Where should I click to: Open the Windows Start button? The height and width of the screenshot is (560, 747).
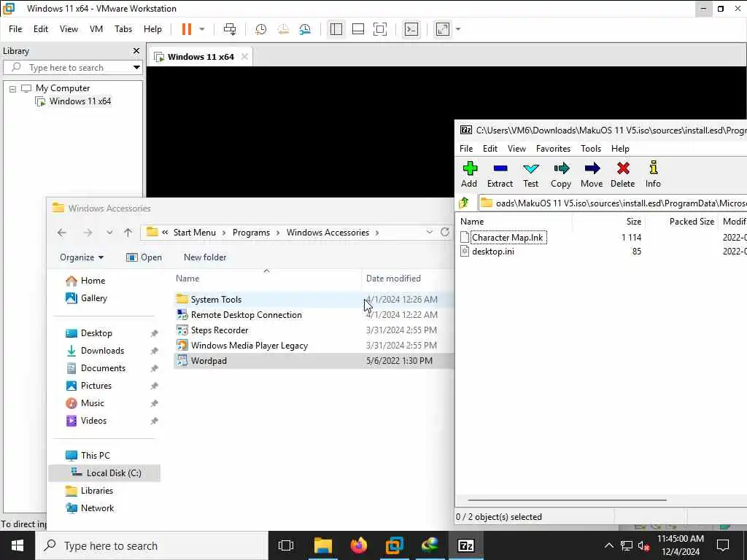(18, 545)
